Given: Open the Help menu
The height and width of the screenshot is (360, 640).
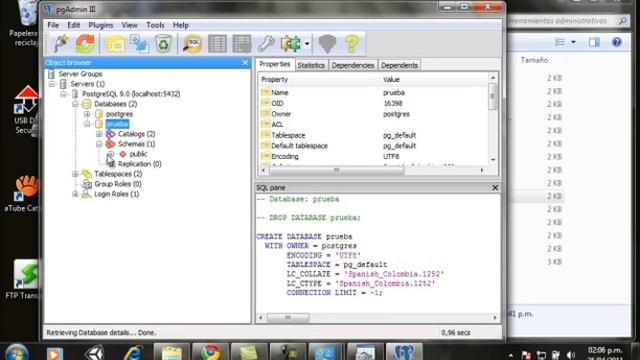Looking at the screenshot, I should pyautogui.click(x=180, y=25).
